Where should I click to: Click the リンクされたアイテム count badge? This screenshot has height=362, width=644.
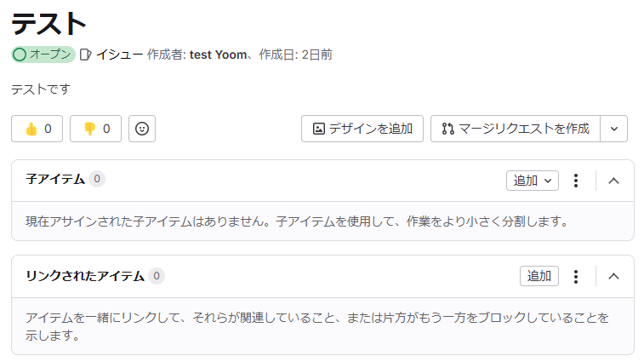coord(157,276)
